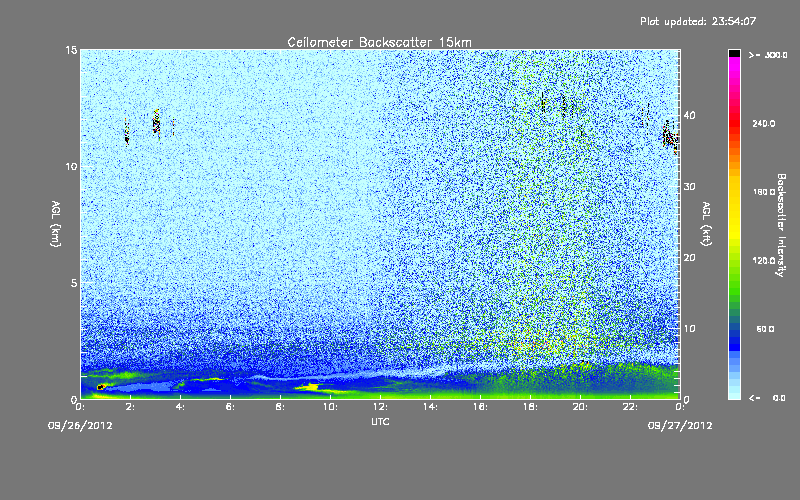Viewport: 800px width, 500px height.
Task: Click the '<= 0.0' colorbar minimum label
Action: 767,398
